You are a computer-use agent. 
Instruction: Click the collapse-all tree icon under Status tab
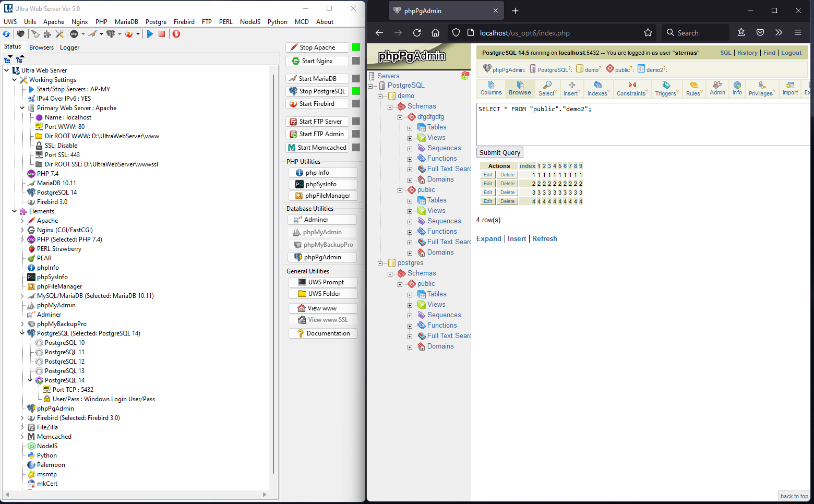coord(20,58)
